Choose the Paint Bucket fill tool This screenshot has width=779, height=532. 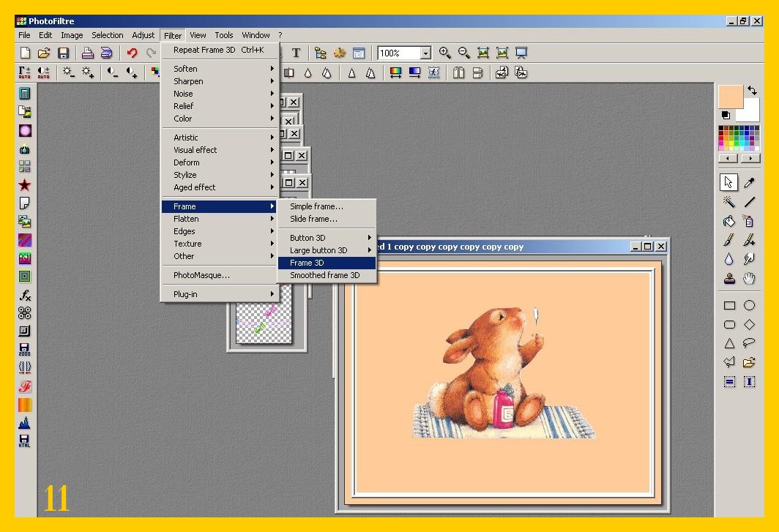(729, 221)
